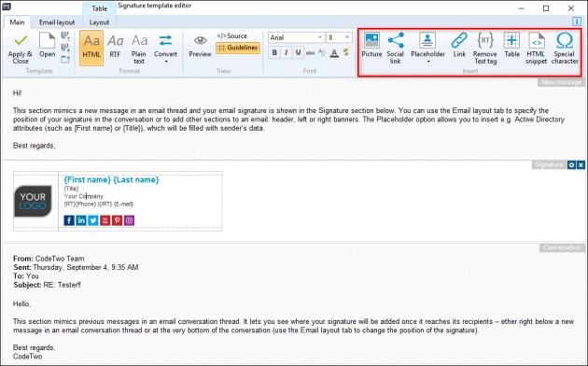The image size is (588, 366).
Task: Click the Conversation section label
Action: coord(562,247)
